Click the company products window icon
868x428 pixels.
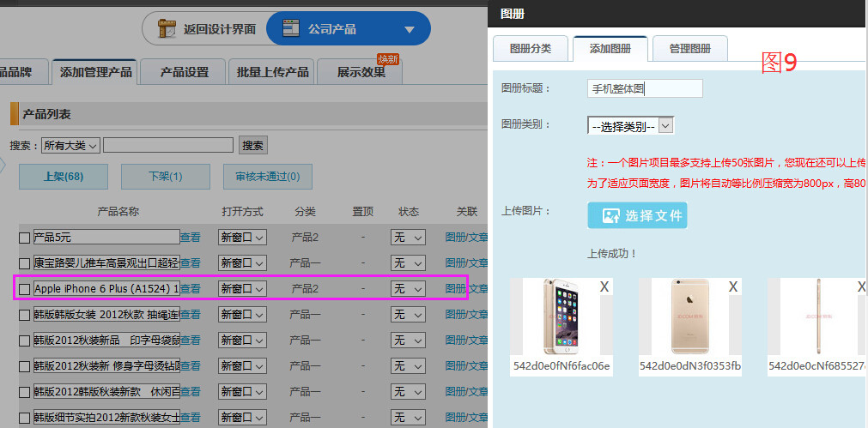pos(289,29)
